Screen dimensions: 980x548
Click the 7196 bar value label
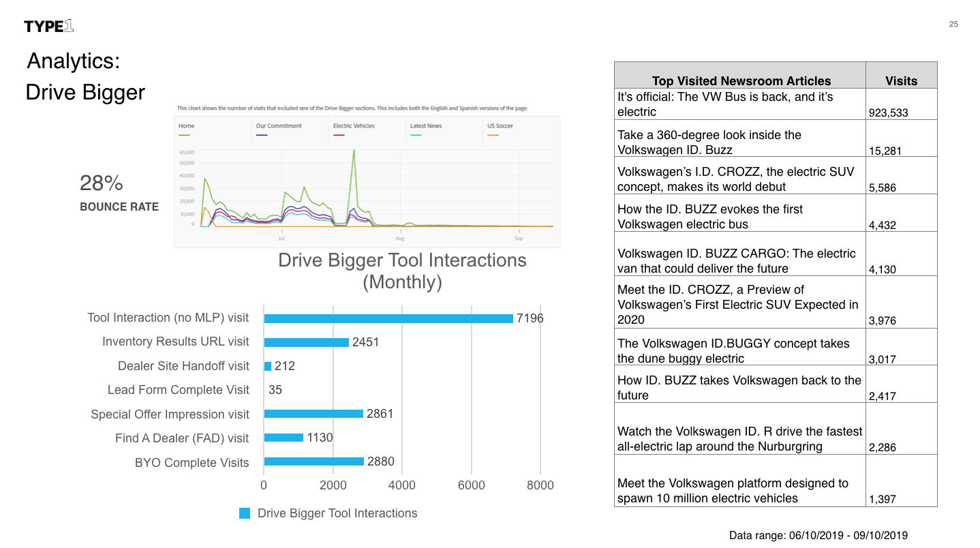click(x=530, y=318)
